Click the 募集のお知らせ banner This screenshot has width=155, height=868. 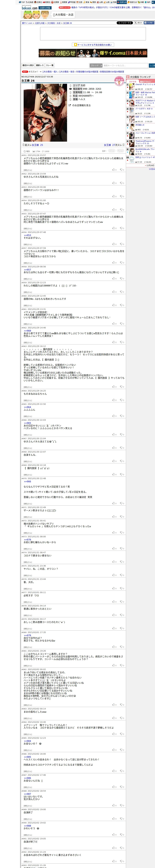coord(93,53)
